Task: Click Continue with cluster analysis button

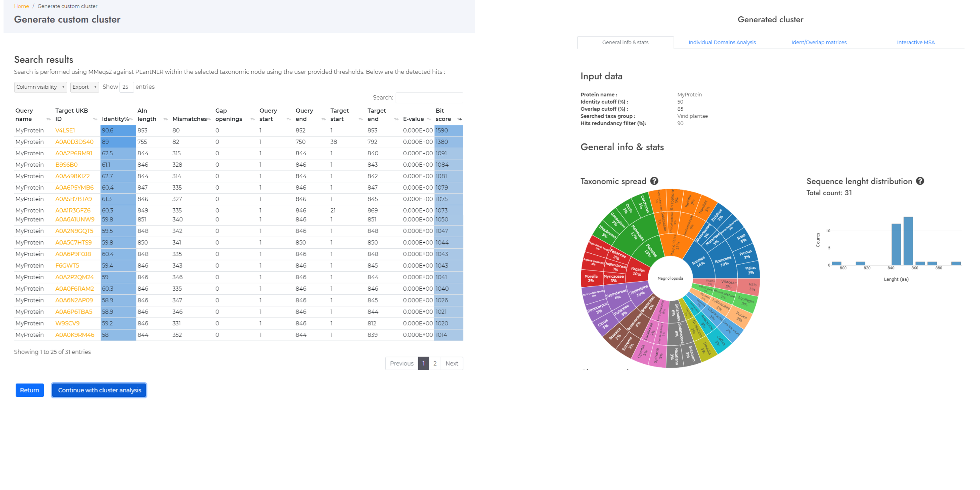Action: click(x=99, y=390)
